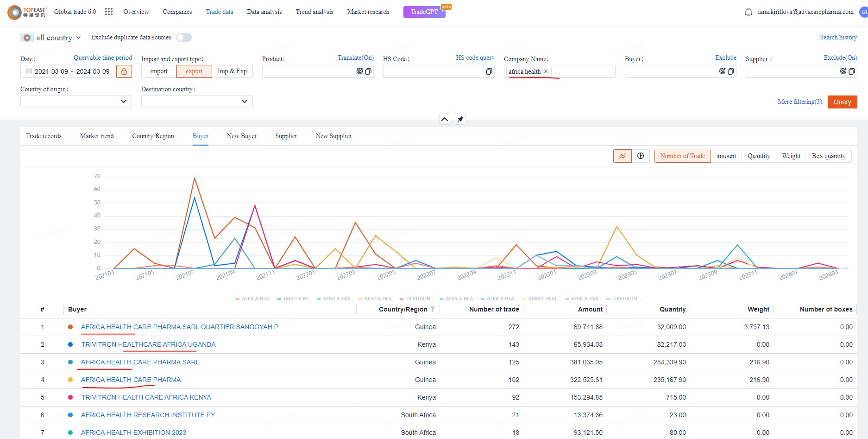868x439 pixels.
Task: Click the HS code query link
Action: 475,58
